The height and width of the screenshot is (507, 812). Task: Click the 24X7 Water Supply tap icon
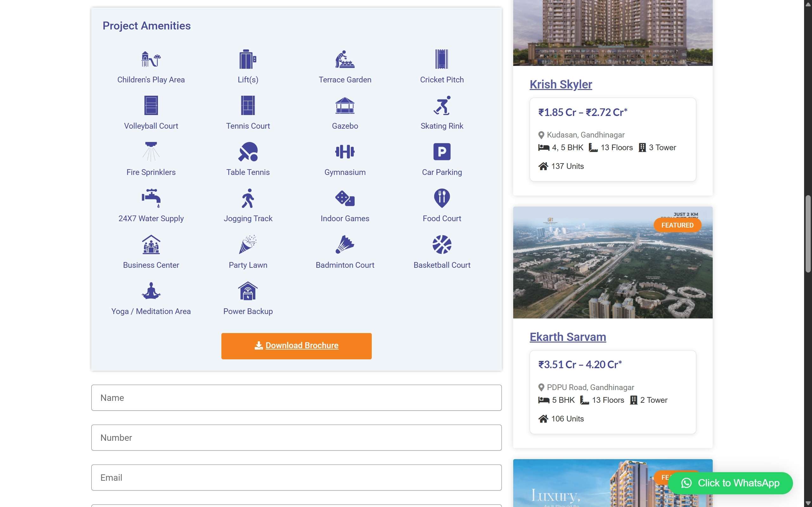pos(151,198)
